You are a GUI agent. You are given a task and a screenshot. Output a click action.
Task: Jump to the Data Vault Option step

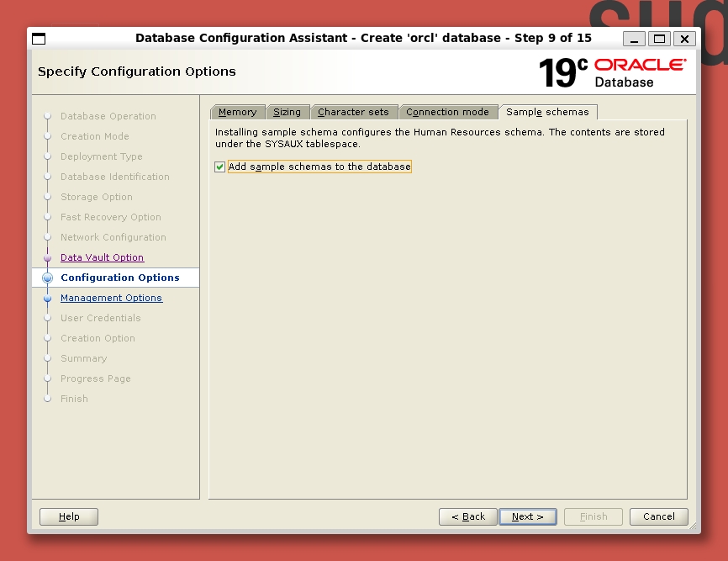(x=102, y=258)
